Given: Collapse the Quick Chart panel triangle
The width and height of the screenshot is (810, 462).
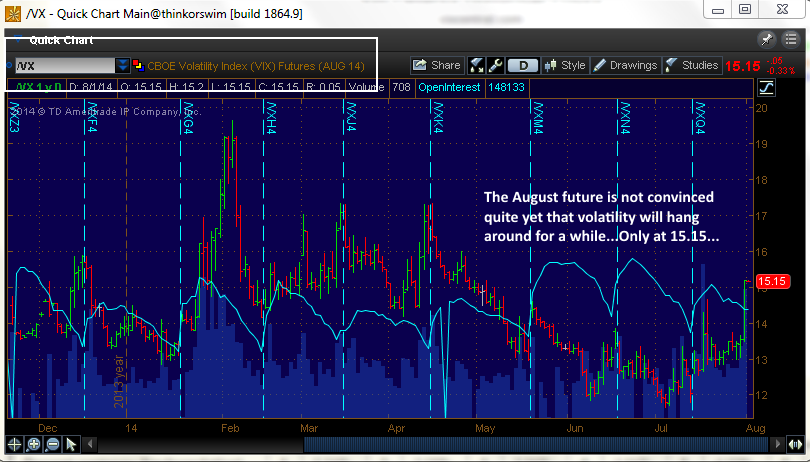Looking at the screenshot, I should [16, 40].
